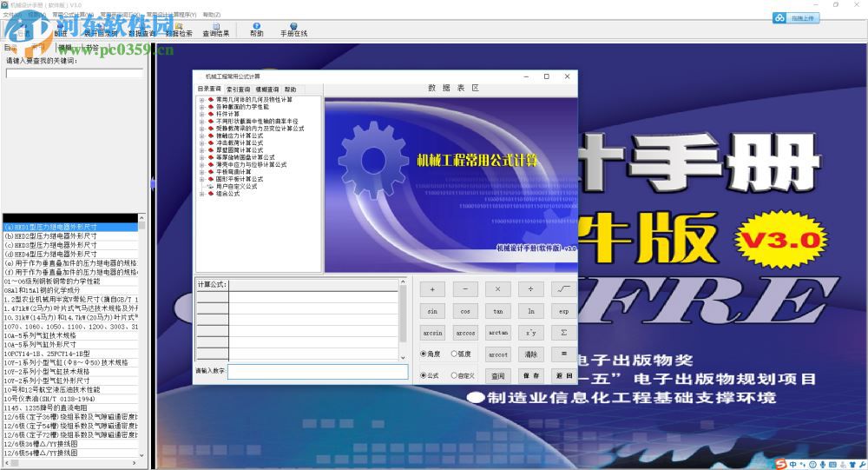This screenshot has width=868, height=470.
Task: Click the cloud upload icon at top right
Action: (x=779, y=18)
